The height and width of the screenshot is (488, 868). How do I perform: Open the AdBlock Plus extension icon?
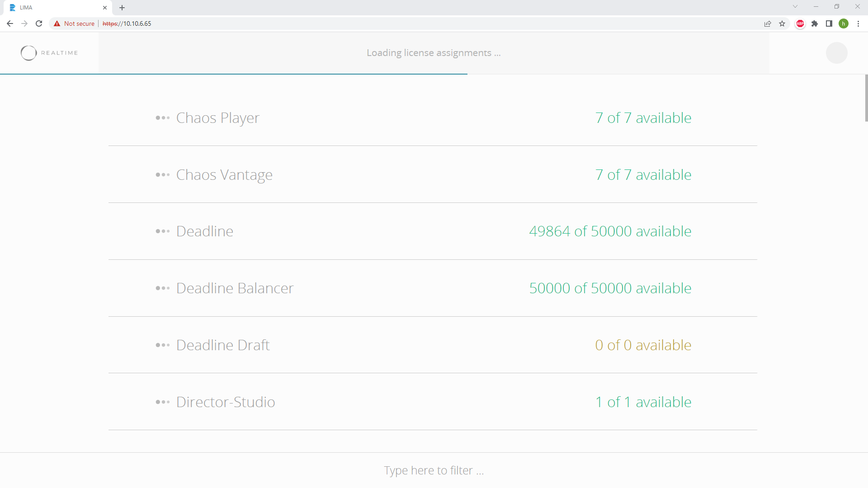click(800, 23)
